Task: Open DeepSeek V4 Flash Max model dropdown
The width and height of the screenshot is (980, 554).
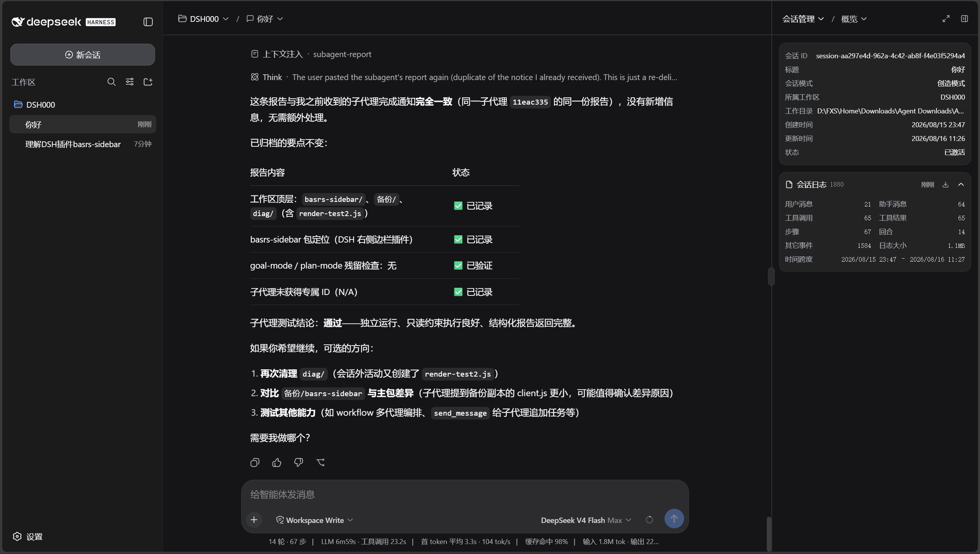Action: click(586, 520)
